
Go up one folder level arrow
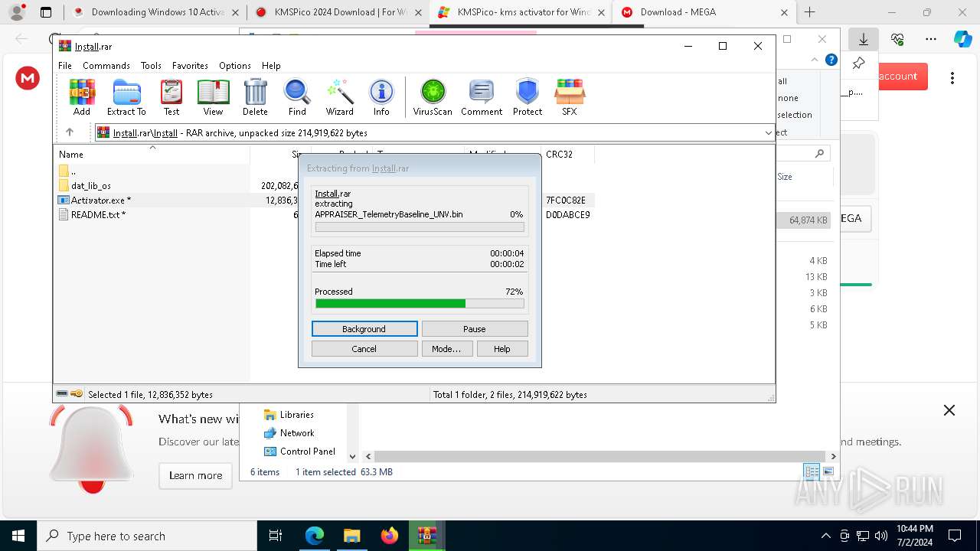70,132
